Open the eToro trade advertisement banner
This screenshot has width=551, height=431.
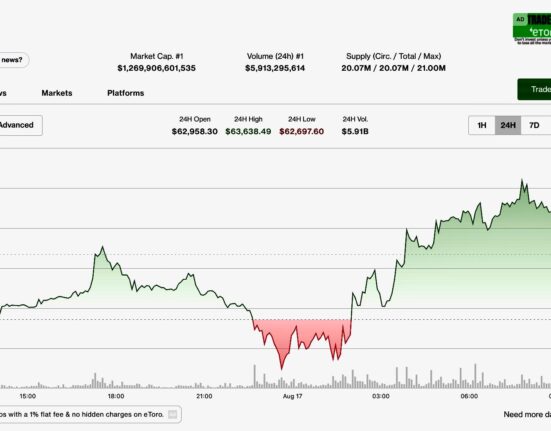coord(532,28)
